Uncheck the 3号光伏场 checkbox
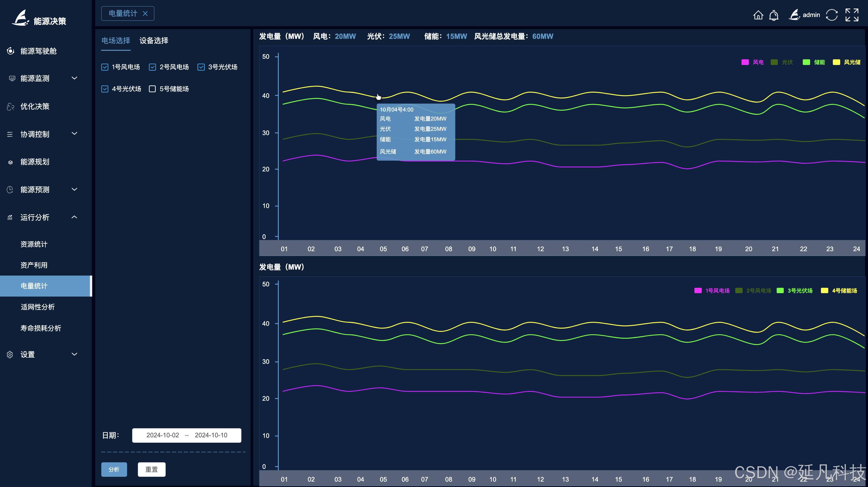 coord(201,67)
